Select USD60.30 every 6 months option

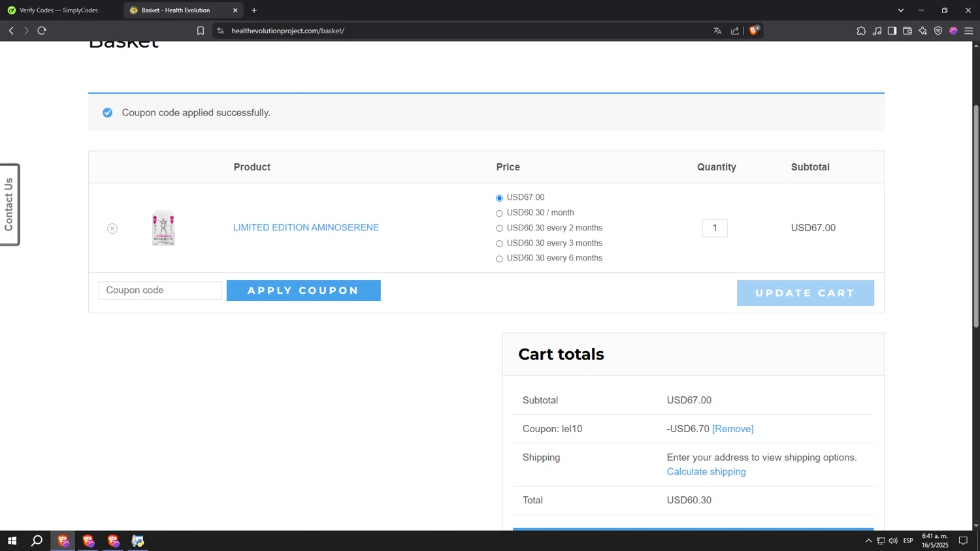click(x=499, y=259)
